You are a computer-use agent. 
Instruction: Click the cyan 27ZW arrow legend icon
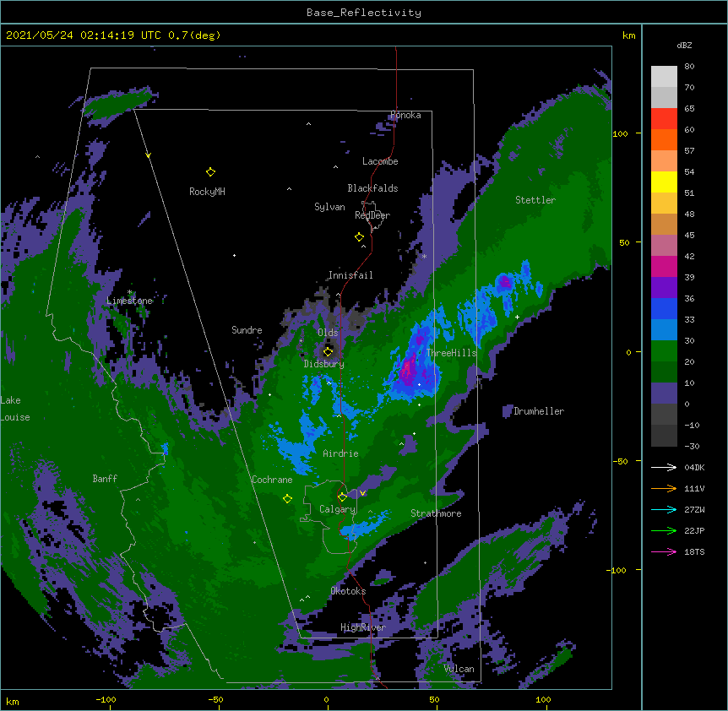(x=664, y=509)
